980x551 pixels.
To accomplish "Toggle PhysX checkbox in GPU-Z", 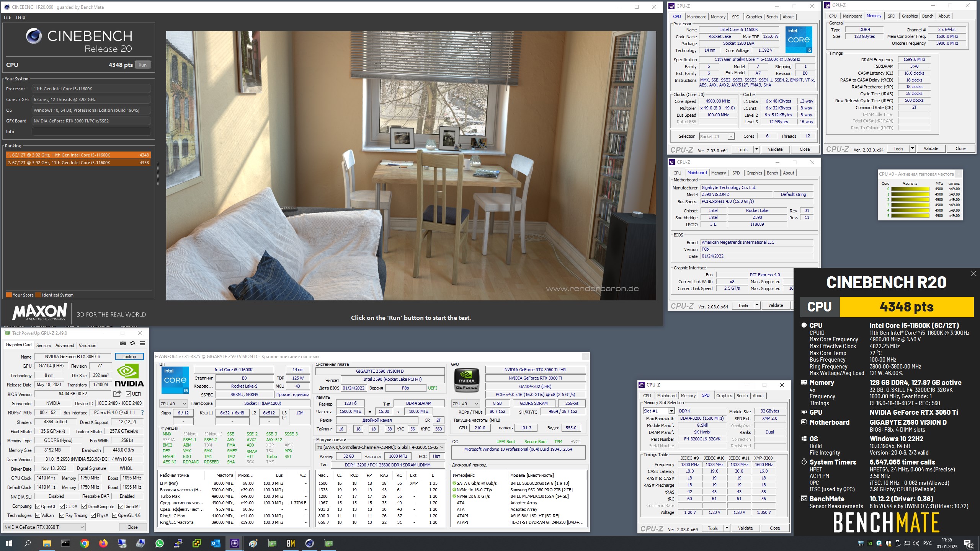I will point(93,515).
